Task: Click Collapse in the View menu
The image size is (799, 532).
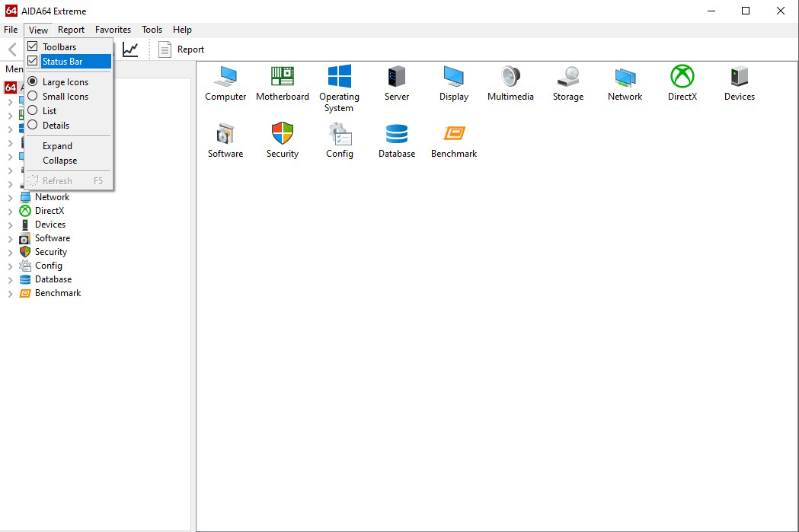Action: pos(59,161)
